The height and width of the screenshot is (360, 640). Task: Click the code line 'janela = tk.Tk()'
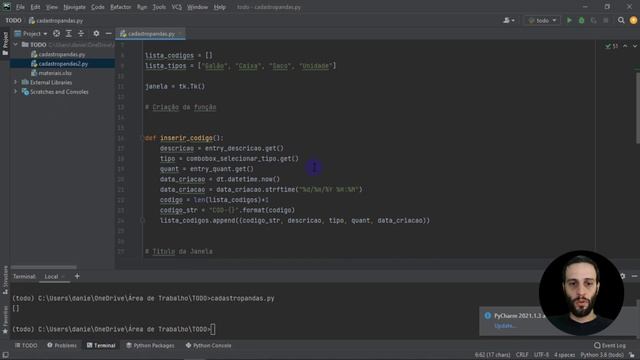pos(175,87)
